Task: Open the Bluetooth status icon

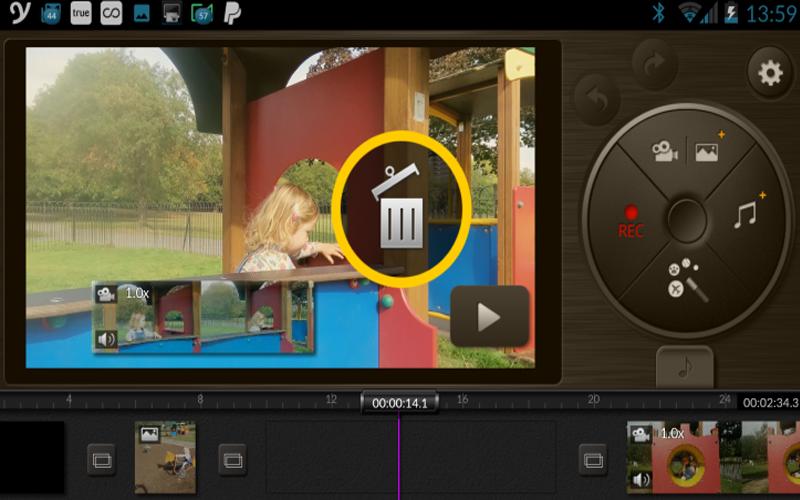Action: (658, 13)
